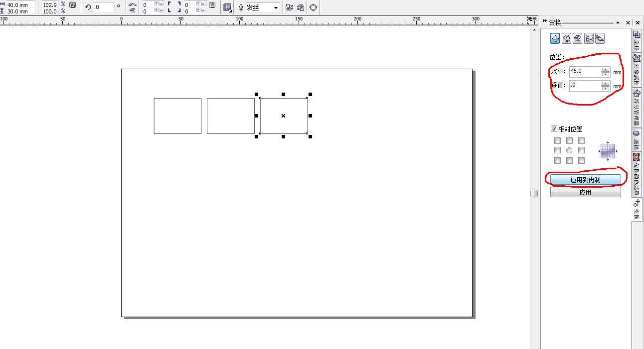Viewport: 644px width, 349px height.
Task: Switch to the 变换 docker tab
Action: pyautogui.click(x=637, y=209)
